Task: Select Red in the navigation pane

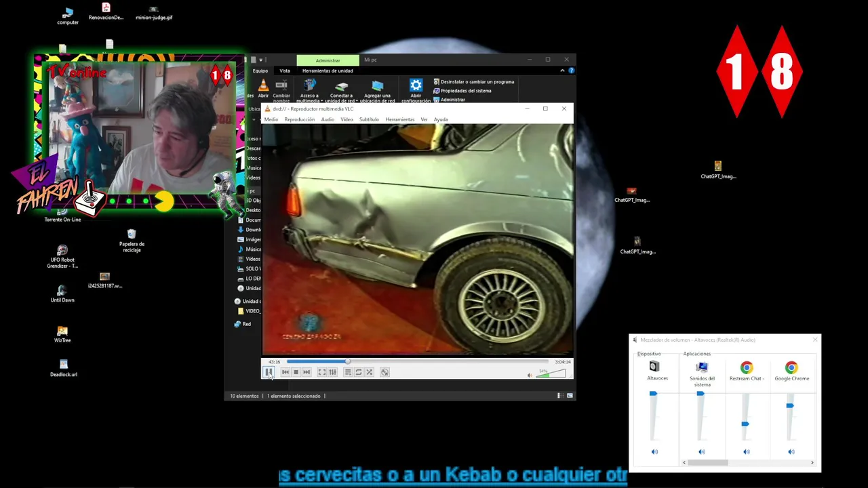Action: tap(242, 324)
